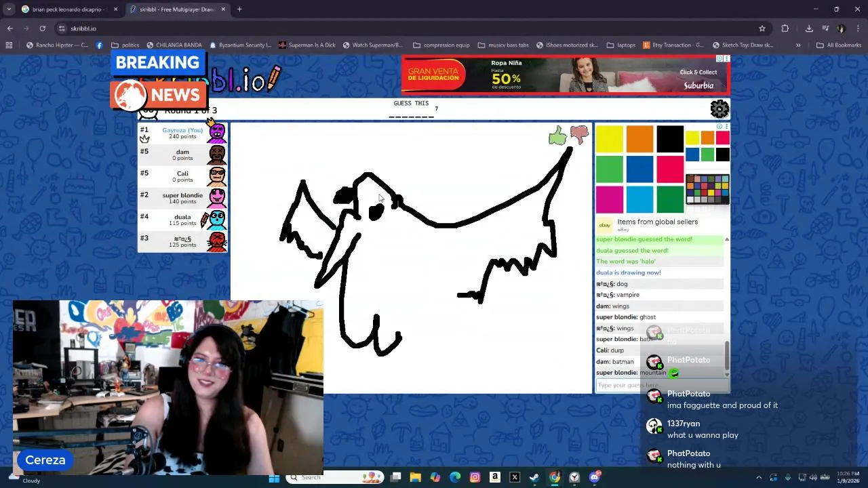
Task: Open the compression equip bookmark folder
Action: [441, 45]
